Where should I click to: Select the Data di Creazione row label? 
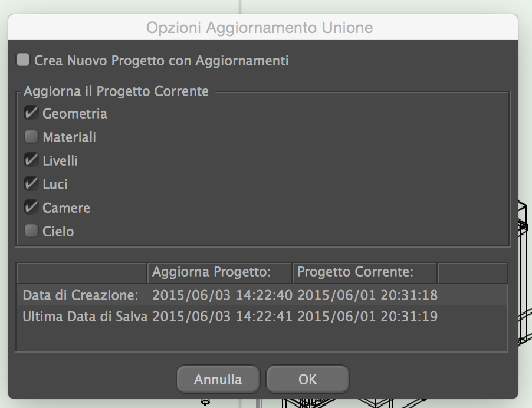81,295
